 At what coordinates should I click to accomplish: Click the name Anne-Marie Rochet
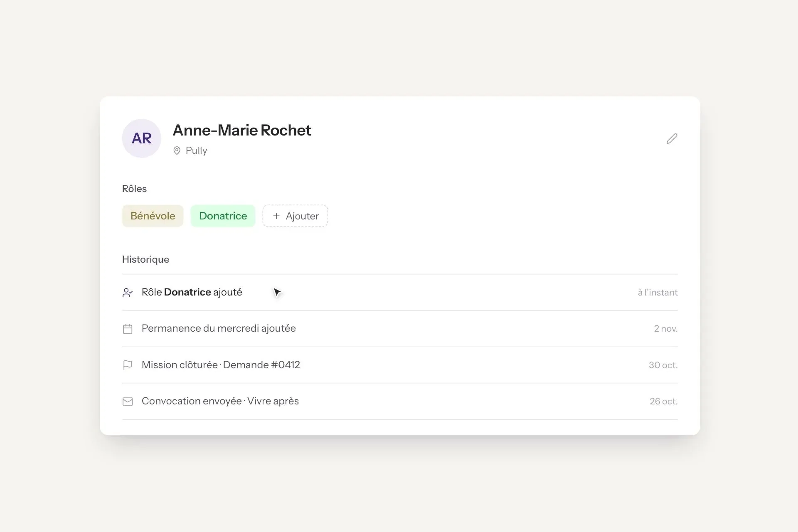242,130
